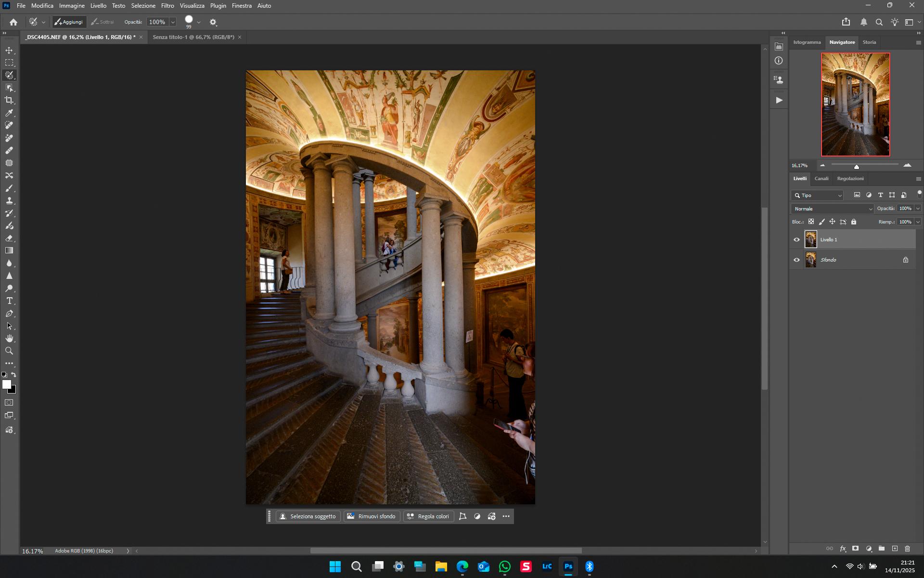Click the Rimuovi sfondo button
The height and width of the screenshot is (578, 924).
point(372,516)
